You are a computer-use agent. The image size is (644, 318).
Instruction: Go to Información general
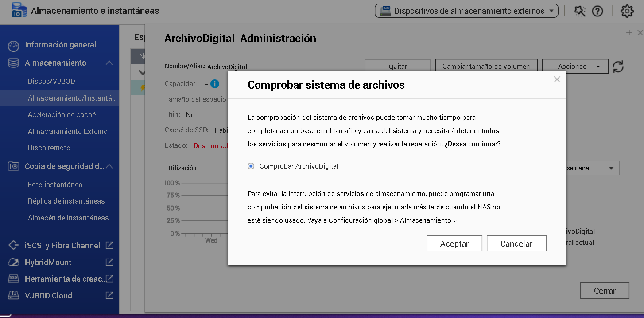tap(60, 45)
